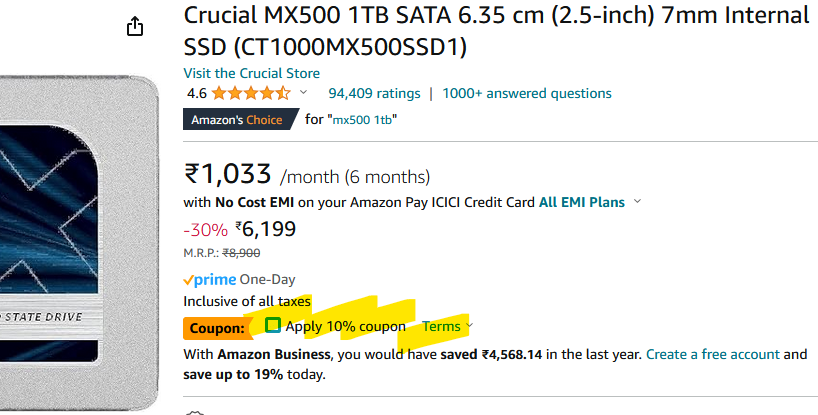Click the share icon above product image
The width and height of the screenshot is (818, 415).
(135, 26)
